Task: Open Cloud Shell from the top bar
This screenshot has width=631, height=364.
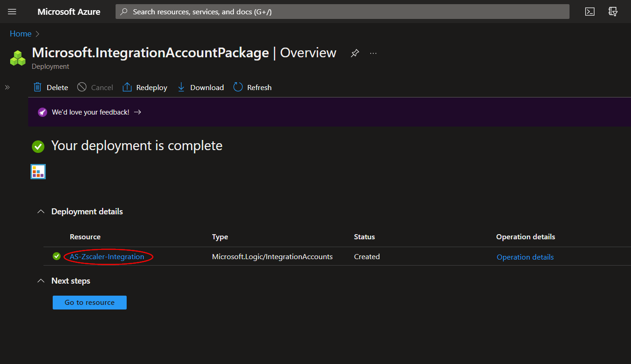Action: [590, 12]
